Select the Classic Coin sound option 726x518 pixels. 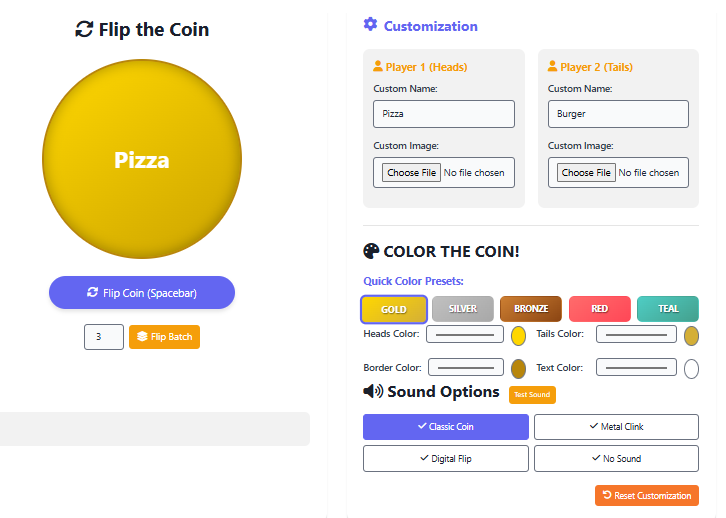tap(445, 427)
